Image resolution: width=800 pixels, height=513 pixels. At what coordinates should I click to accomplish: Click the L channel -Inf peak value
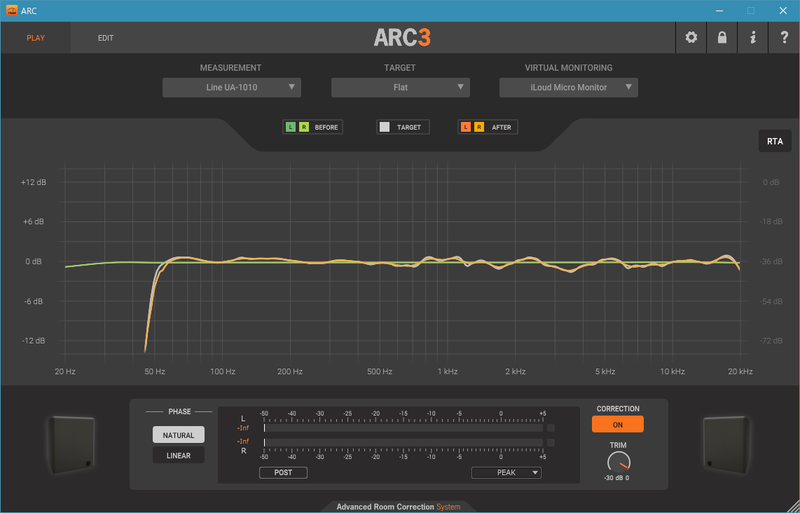coord(243,428)
